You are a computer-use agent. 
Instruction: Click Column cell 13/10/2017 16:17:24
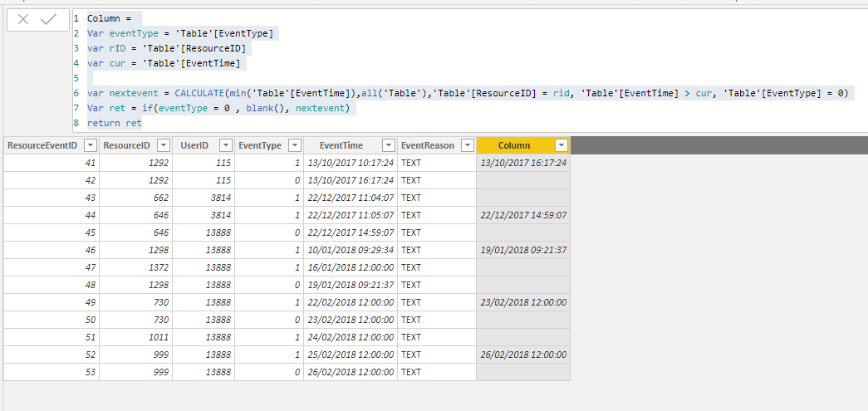coord(523,163)
